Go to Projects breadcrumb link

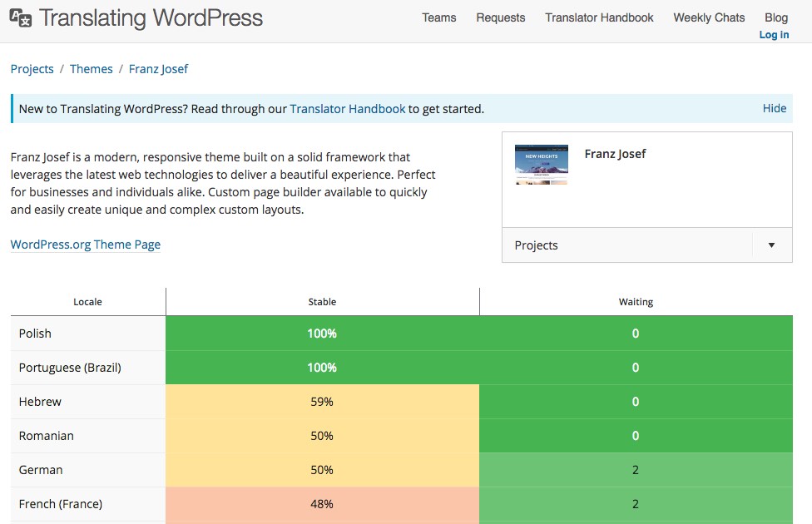coord(32,69)
